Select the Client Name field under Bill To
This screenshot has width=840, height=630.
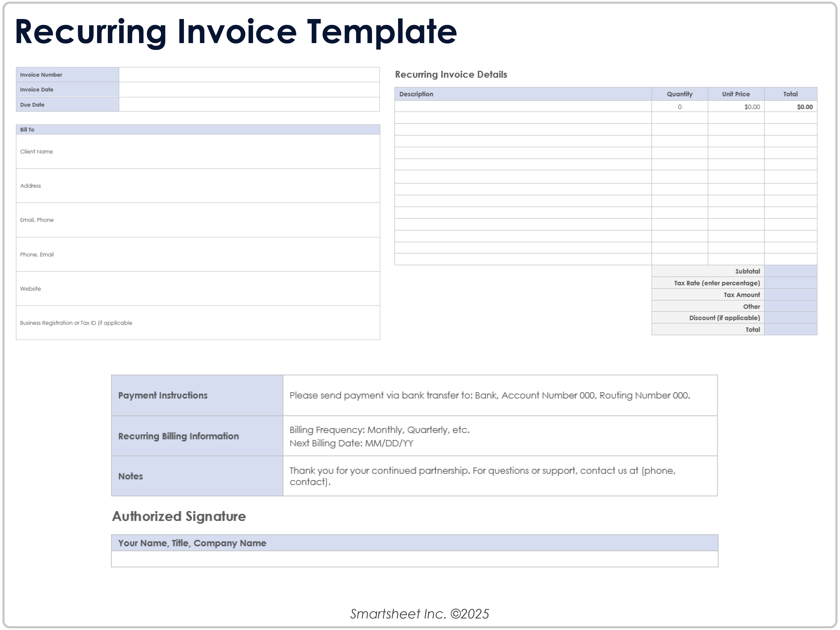point(197,152)
